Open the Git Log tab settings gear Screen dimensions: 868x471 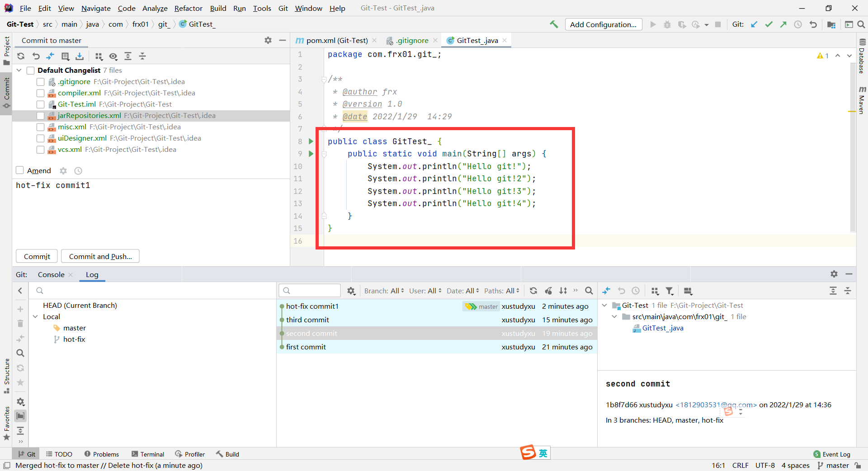coord(351,291)
